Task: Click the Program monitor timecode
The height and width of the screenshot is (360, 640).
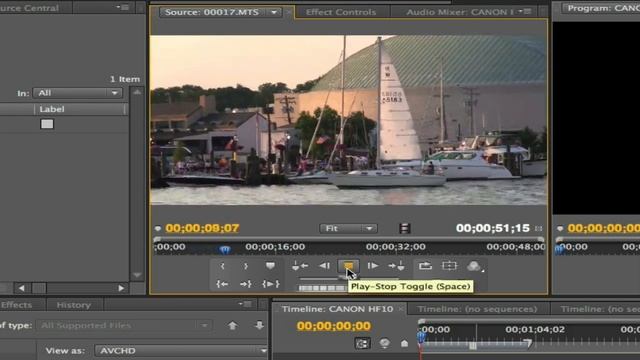Action: tap(604, 228)
